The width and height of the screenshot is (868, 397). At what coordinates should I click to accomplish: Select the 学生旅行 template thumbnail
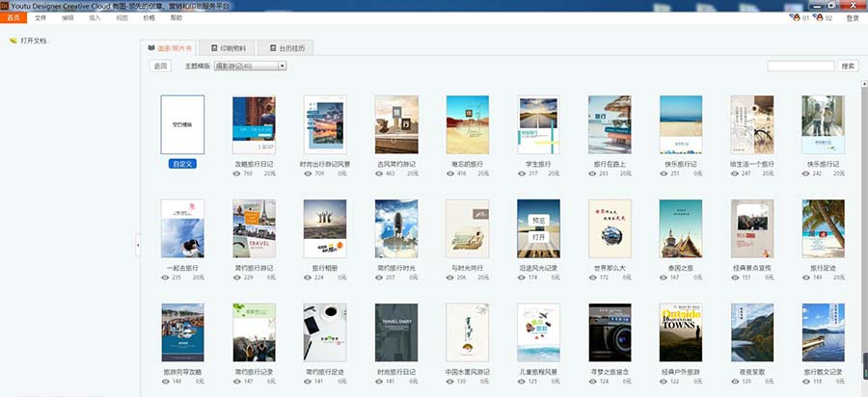pyautogui.click(x=539, y=124)
